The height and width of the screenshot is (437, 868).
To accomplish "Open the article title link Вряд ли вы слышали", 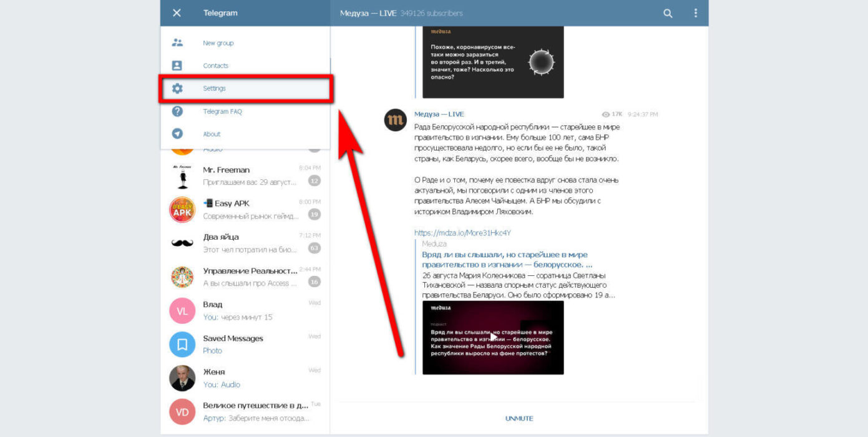I will [x=507, y=260].
